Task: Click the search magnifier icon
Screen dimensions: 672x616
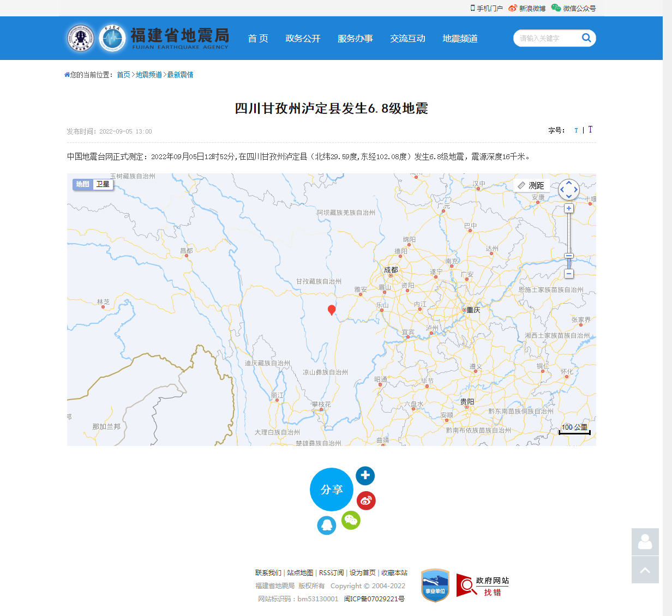Action: click(x=586, y=38)
